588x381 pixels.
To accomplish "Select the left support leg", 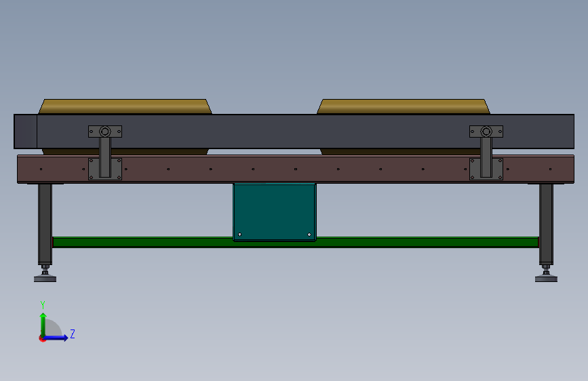I will 45,224.
